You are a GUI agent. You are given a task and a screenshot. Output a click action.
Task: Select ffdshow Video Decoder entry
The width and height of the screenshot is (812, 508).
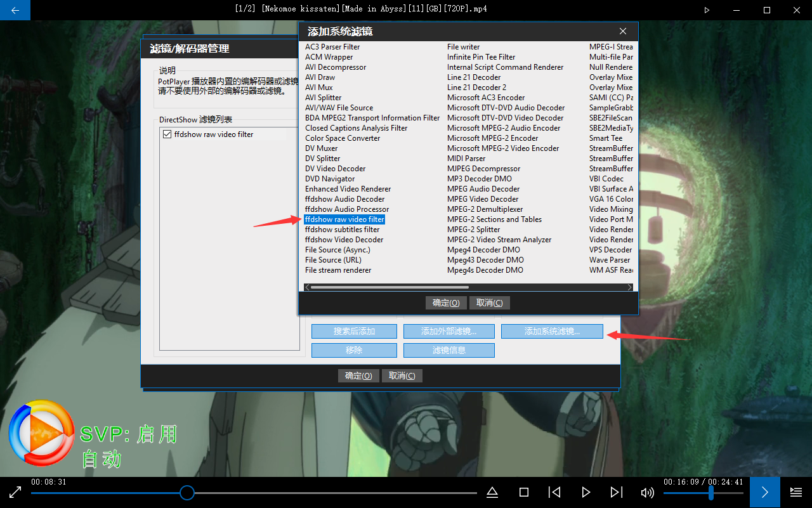344,240
